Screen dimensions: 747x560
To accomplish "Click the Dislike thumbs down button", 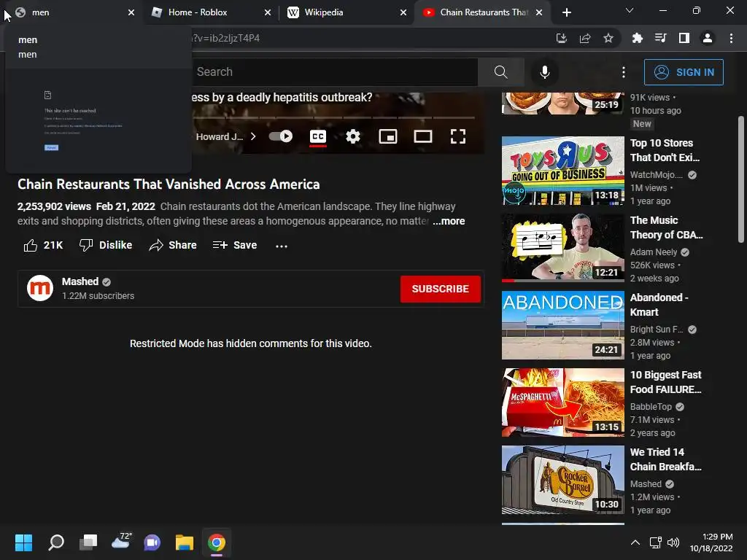I will [x=106, y=245].
